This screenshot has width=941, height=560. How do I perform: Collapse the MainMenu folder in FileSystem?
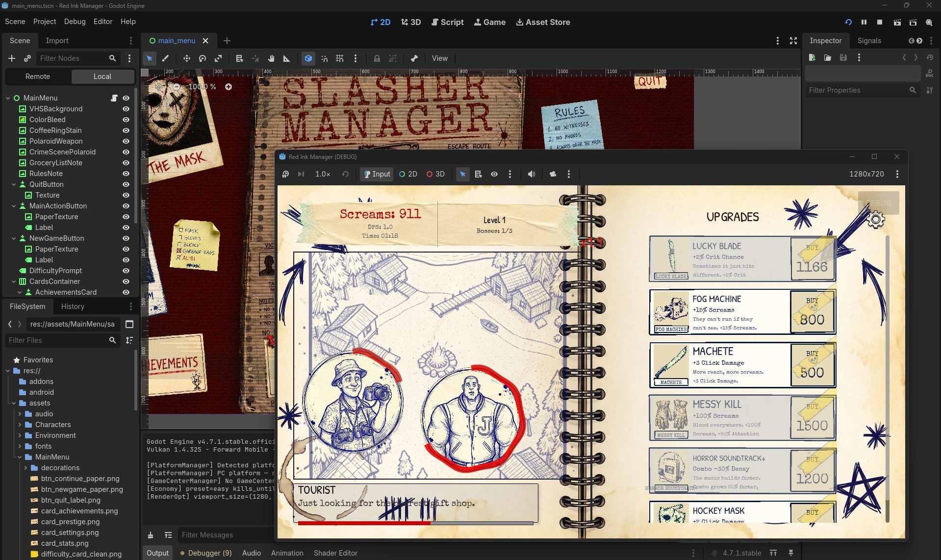coord(20,457)
